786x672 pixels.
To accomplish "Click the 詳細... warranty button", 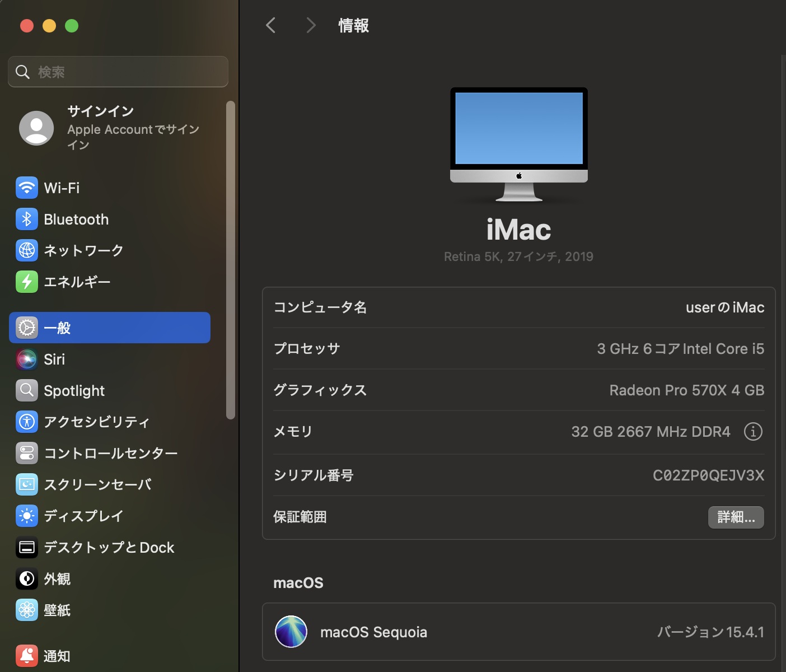I will (x=736, y=517).
